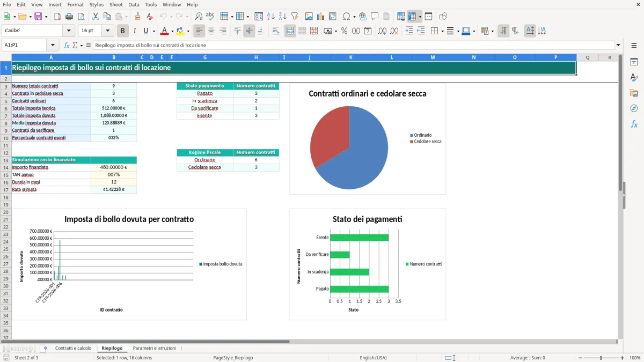Click the Draw Shapes icon in toolbar
The width and height of the screenshot is (644, 362).
click(x=443, y=16)
